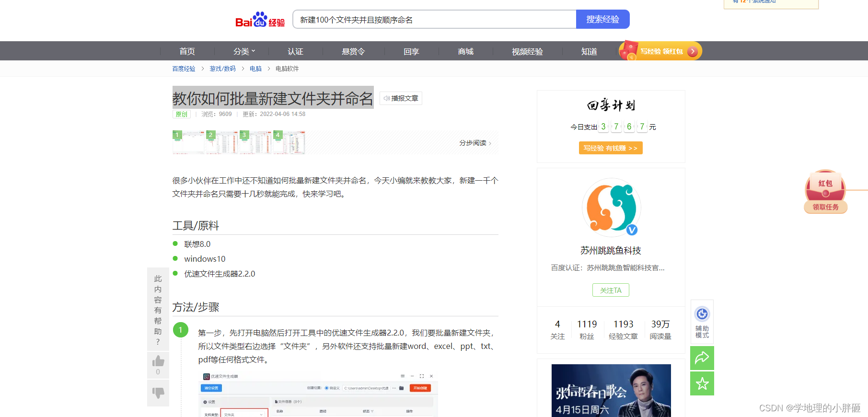The width and height of the screenshot is (868, 417).
Task: Click the 系统通知 notification popup
Action: (x=771, y=3)
